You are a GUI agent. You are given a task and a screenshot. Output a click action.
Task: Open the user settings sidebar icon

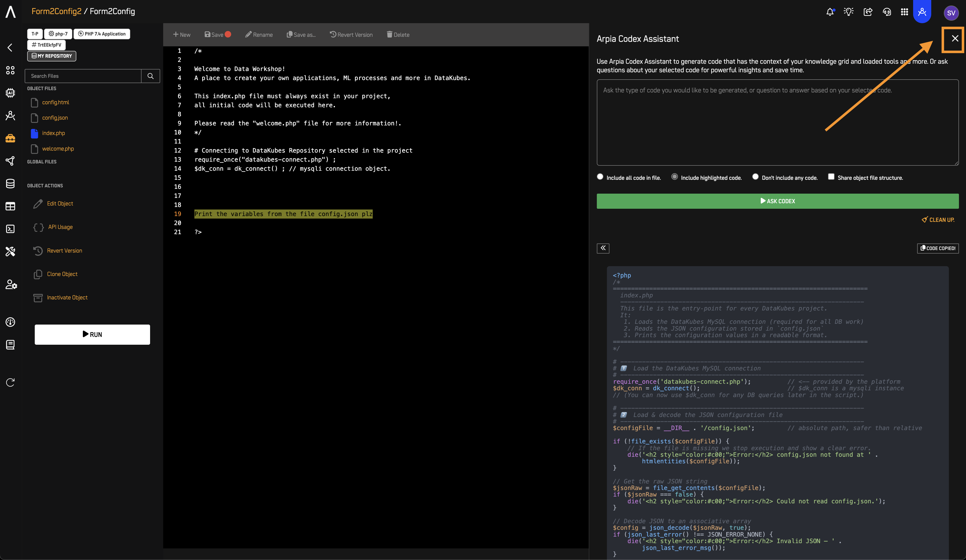click(x=11, y=285)
